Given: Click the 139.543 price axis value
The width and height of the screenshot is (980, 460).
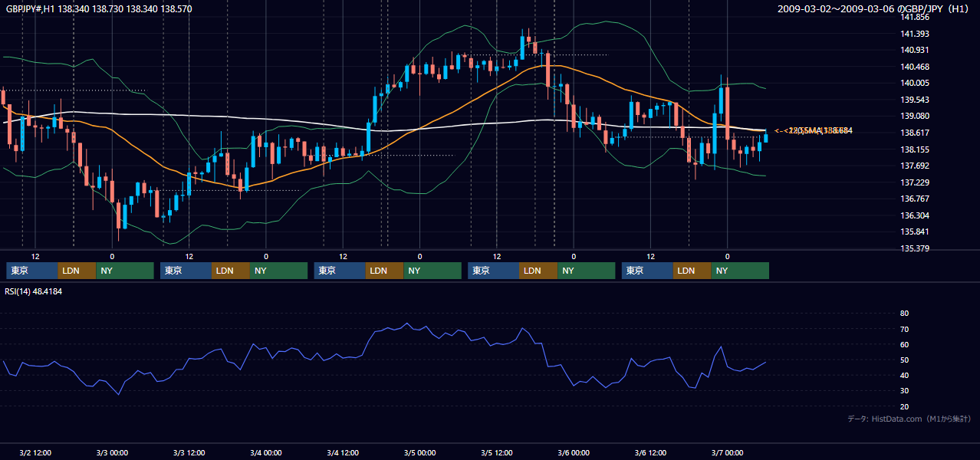Looking at the screenshot, I should [916, 100].
